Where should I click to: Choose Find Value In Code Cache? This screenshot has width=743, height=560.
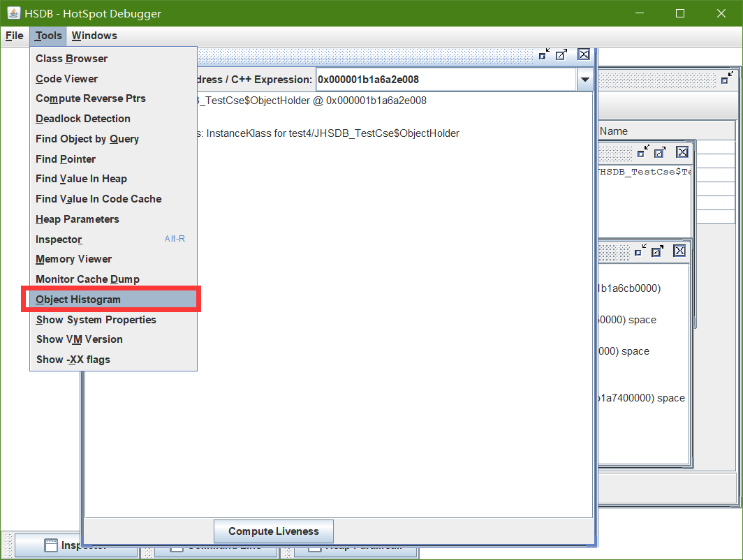point(113,199)
